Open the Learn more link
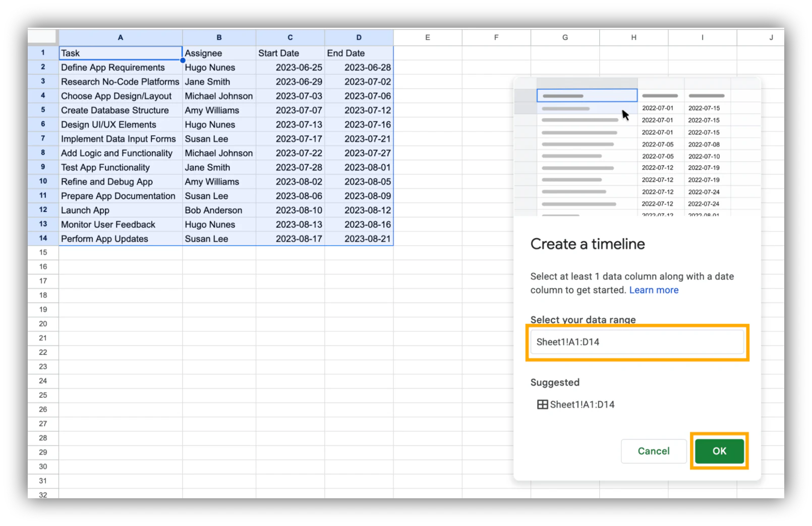 click(654, 290)
